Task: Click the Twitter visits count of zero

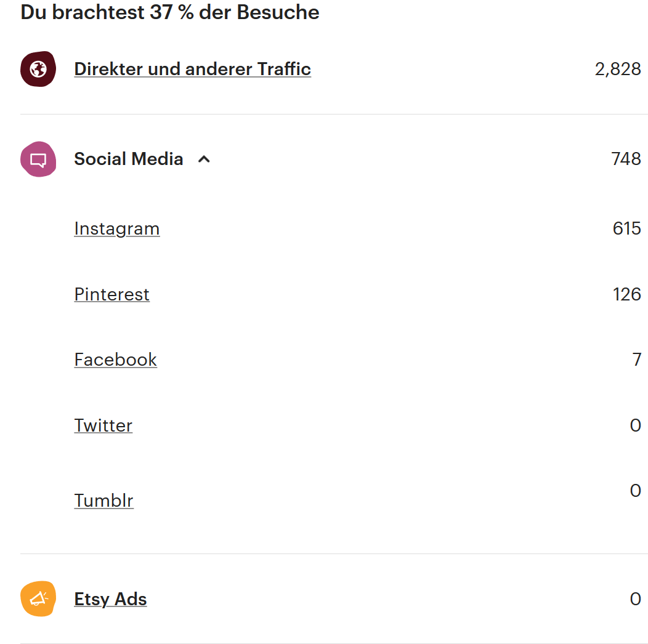Action: [x=636, y=425]
